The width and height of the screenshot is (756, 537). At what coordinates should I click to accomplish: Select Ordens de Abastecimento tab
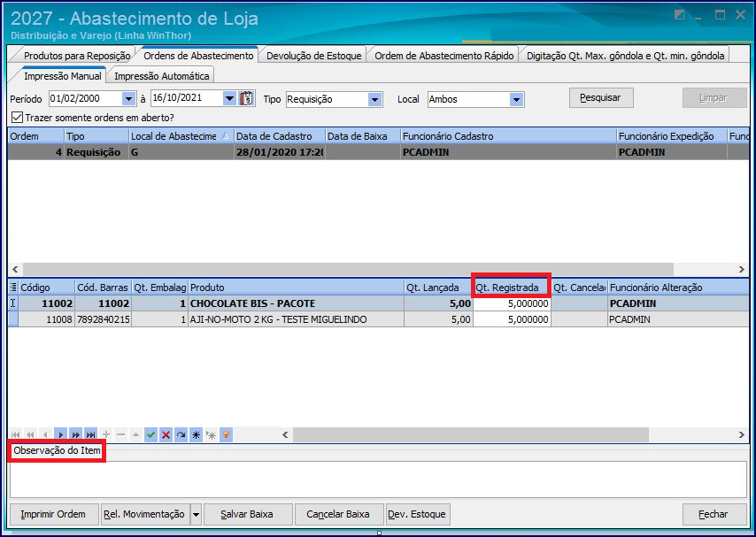click(198, 56)
